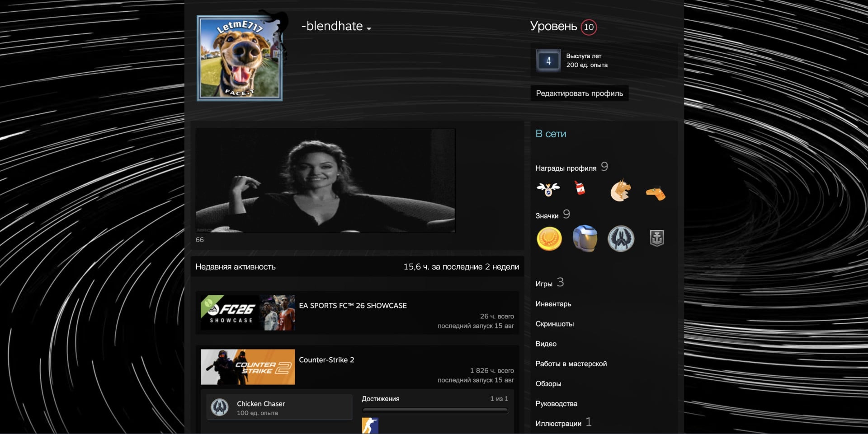Click the Награды профиля awards link

[x=566, y=168]
